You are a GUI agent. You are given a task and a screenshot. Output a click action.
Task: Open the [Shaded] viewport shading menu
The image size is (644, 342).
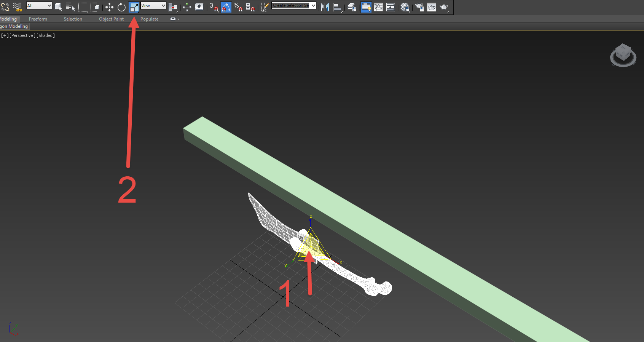pyautogui.click(x=46, y=35)
